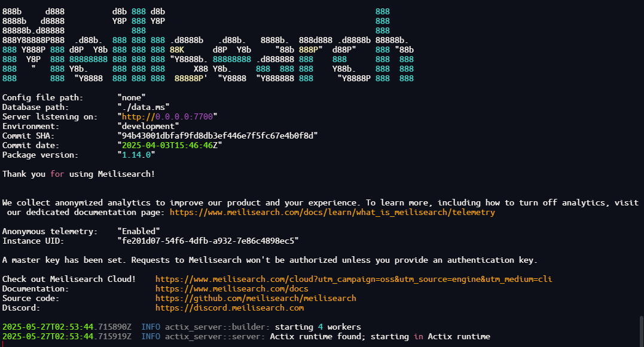
Task: Open the telemetry documentation URL
Action: (332, 212)
